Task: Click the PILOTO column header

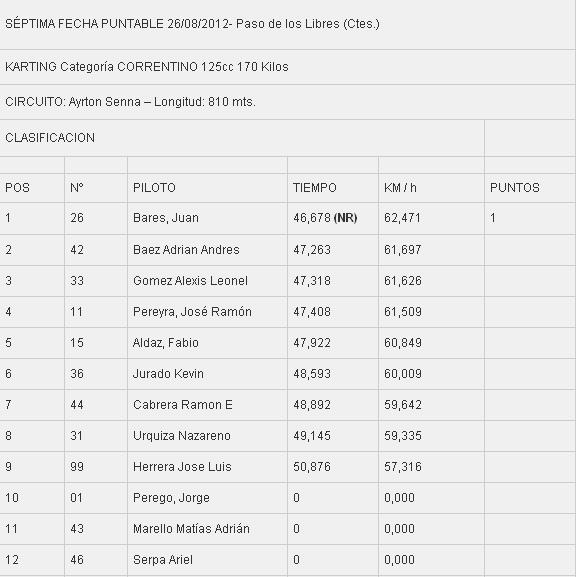Action: point(154,188)
